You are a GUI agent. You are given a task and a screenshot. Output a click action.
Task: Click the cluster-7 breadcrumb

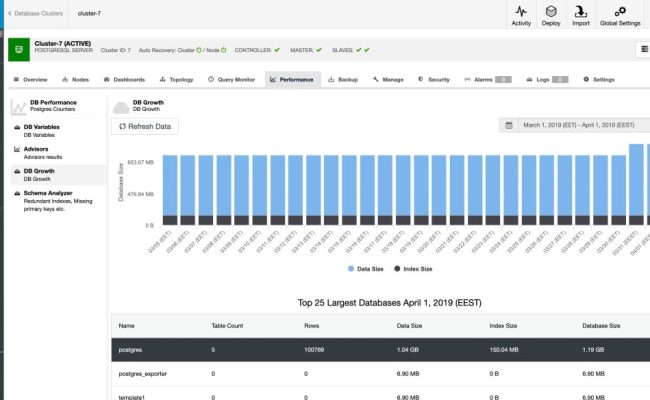[x=89, y=13]
